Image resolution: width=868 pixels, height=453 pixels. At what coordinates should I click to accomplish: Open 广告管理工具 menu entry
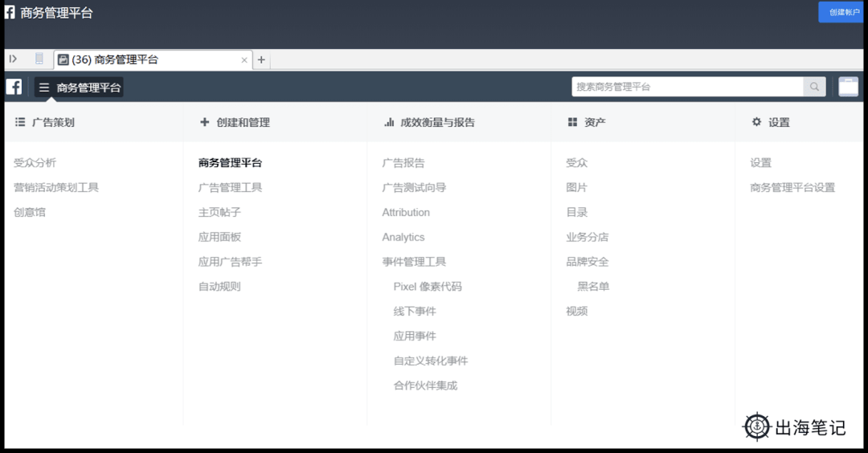click(x=230, y=187)
